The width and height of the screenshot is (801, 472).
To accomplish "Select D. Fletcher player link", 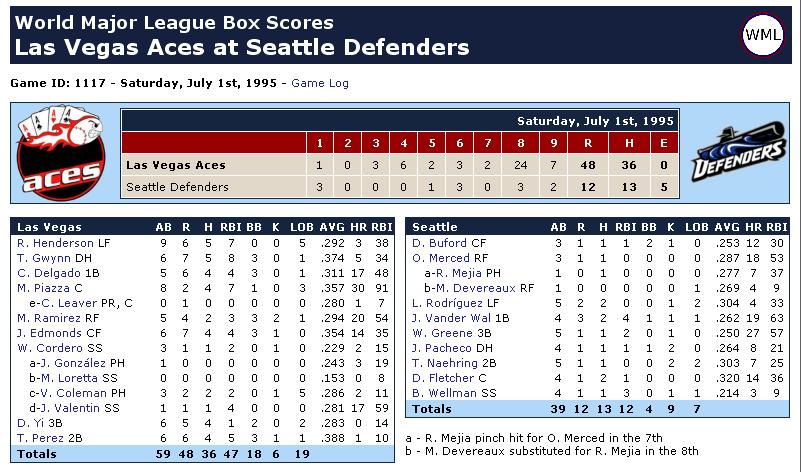I will coord(443,378).
